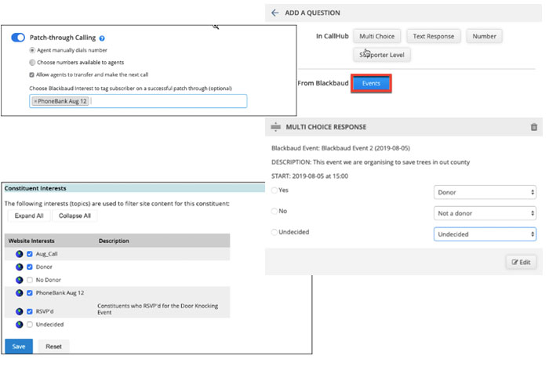
Task: Click the globe icon next to Donor interest
Action: [20, 267]
